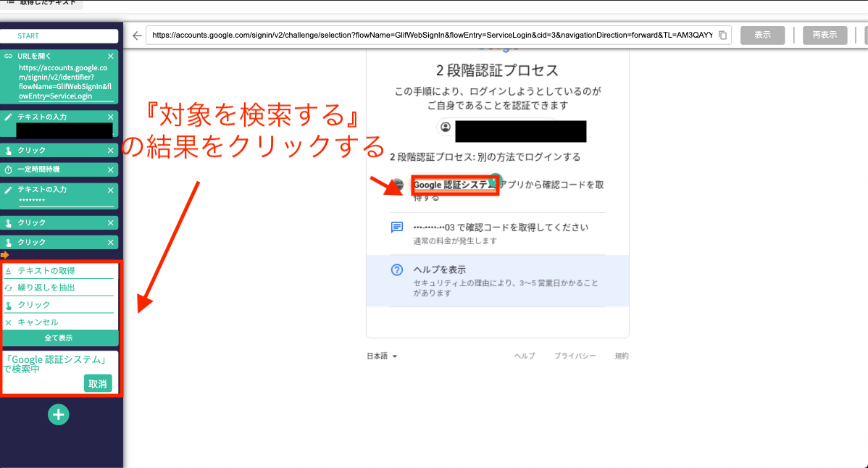
Task: Add a step with the round plus button
Action: pos(58,414)
